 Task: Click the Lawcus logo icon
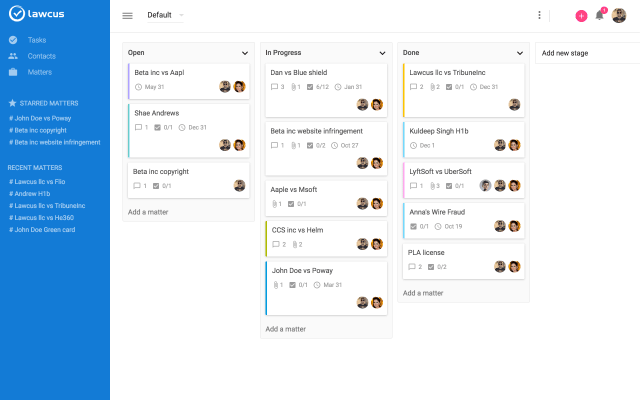click(x=16, y=15)
